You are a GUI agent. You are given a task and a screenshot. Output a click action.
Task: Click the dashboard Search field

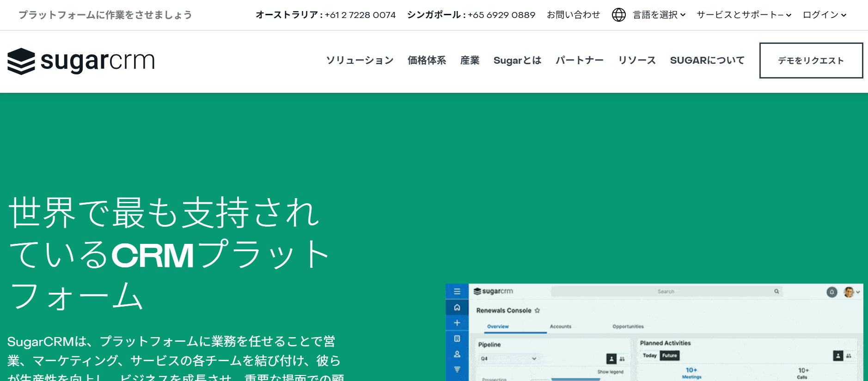click(x=666, y=291)
